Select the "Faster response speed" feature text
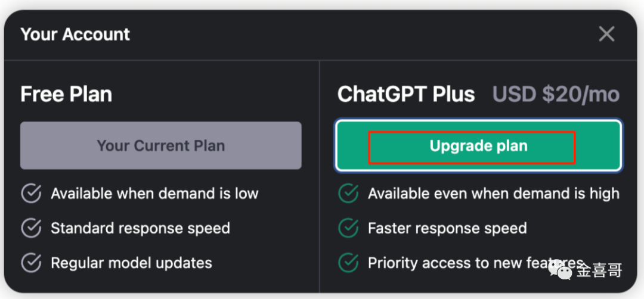This screenshot has width=644, height=299. click(447, 228)
